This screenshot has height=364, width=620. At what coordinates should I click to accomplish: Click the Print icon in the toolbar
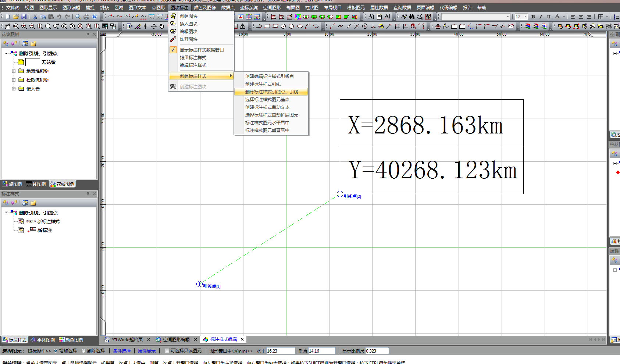[x=86, y=17]
